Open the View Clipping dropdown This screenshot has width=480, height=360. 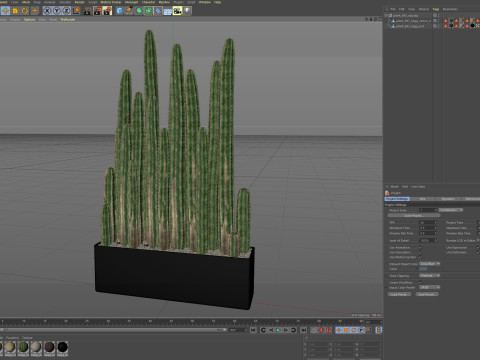pos(429,276)
